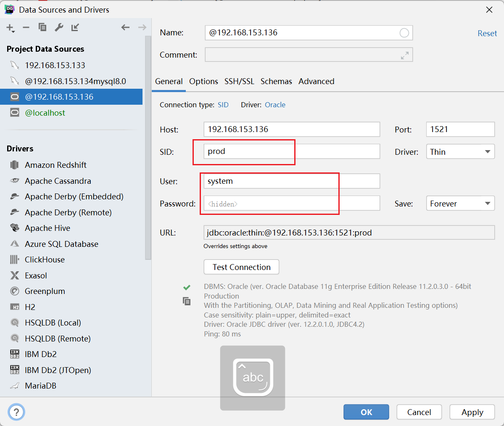The width and height of the screenshot is (504, 426).
Task: Copy connection test result to clipboard
Action: click(187, 301)
